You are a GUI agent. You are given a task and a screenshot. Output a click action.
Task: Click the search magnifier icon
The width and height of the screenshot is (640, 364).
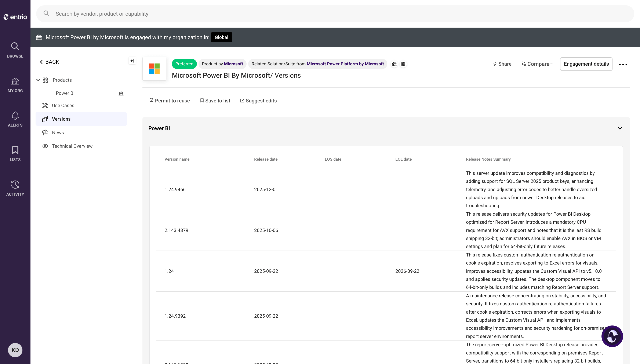(47, 14)
